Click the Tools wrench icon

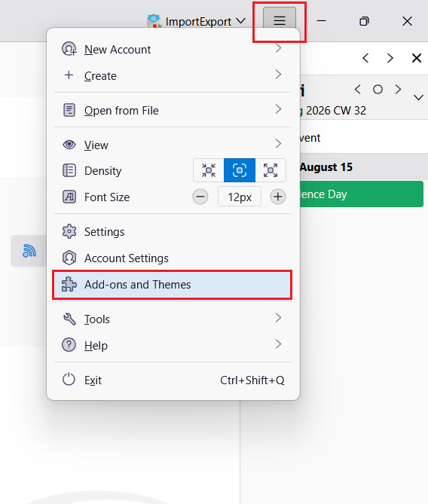[x=69, y=319]
